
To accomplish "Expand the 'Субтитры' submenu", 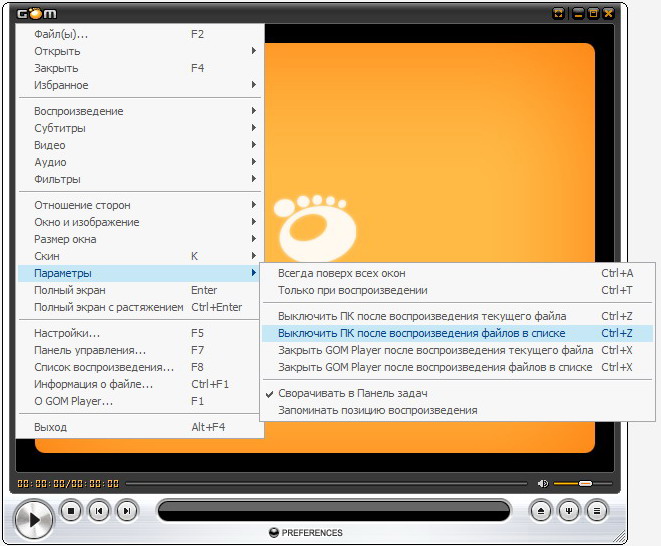I will (139, 128).
